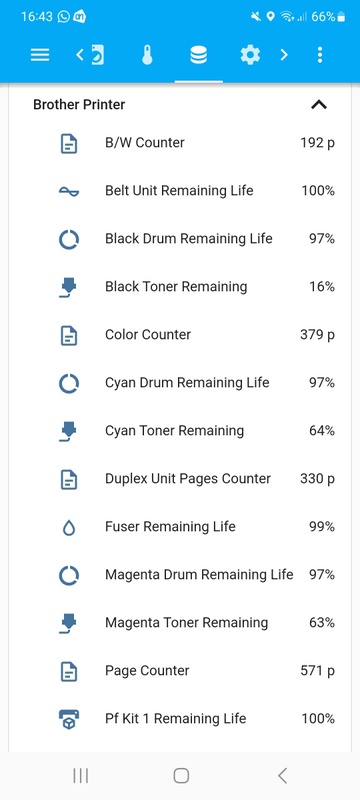Open the Fuser Remaining Life droplet icon
The width and height of the screenshot is (360, 800).
[x=69, y=527]
